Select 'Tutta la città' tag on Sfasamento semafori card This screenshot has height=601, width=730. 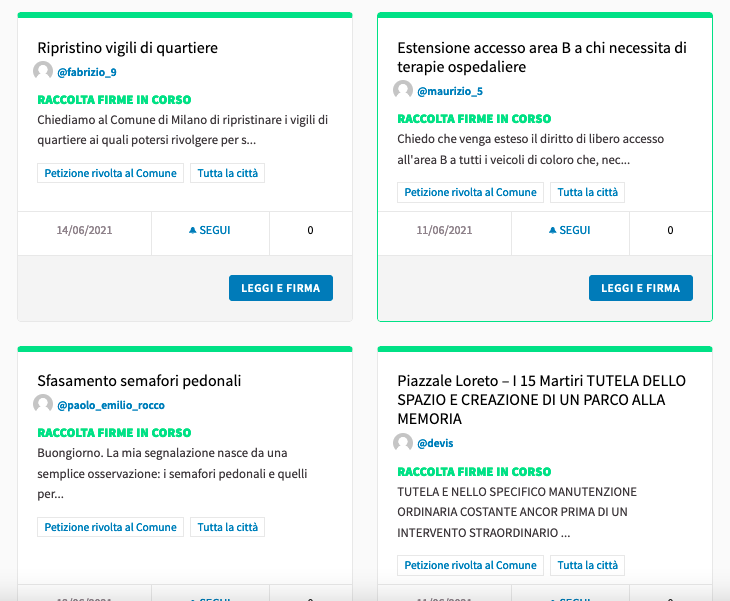pyautogui.click(x=227, y=527)
